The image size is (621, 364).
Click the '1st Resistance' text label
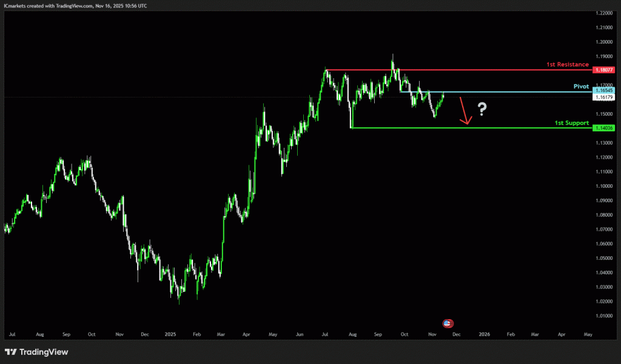[x=568, y=64]
